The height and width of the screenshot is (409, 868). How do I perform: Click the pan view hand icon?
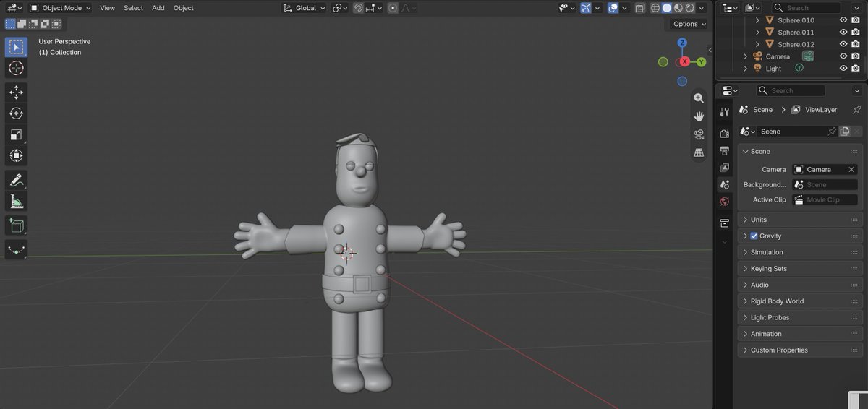[699, 116]
